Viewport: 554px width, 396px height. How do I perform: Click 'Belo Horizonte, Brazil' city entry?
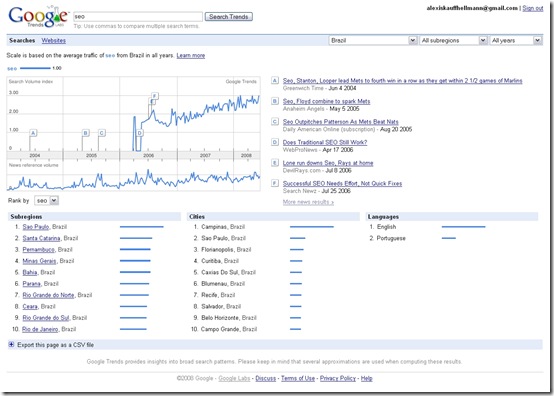(229, 318)
